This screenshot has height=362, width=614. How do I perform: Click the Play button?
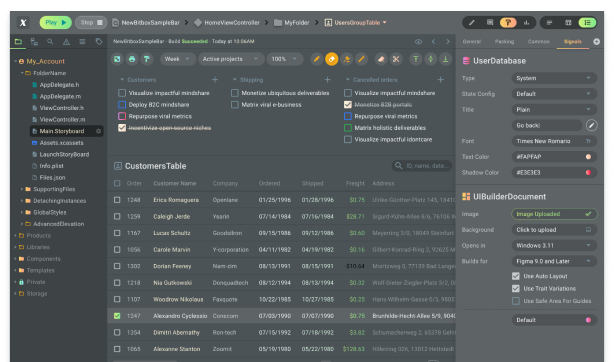(56, 23)
